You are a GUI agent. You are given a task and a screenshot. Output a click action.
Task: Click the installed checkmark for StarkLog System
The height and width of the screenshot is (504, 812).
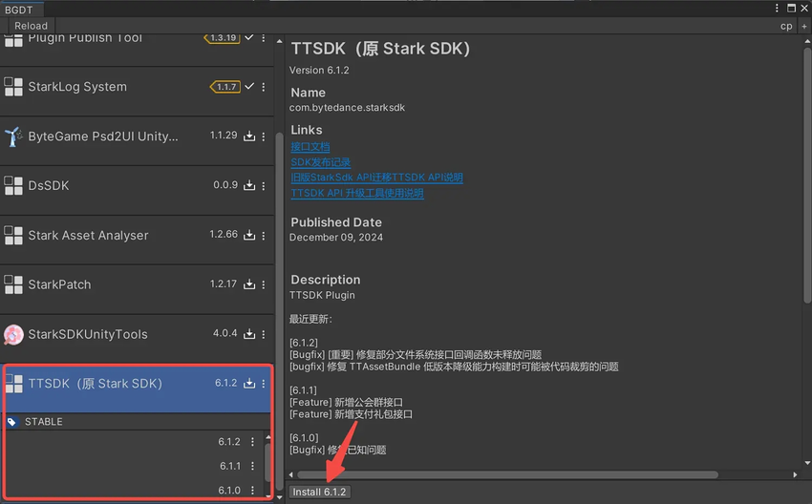coord(249,87)
